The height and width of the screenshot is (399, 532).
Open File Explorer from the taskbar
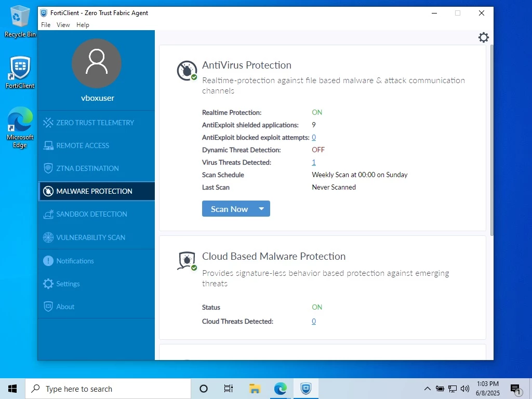(255, 389)
